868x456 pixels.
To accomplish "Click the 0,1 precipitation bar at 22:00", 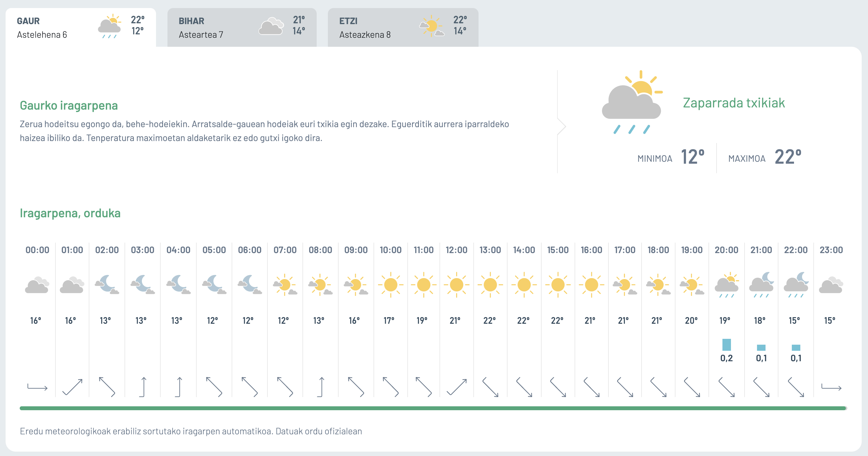I will (796, 348).
